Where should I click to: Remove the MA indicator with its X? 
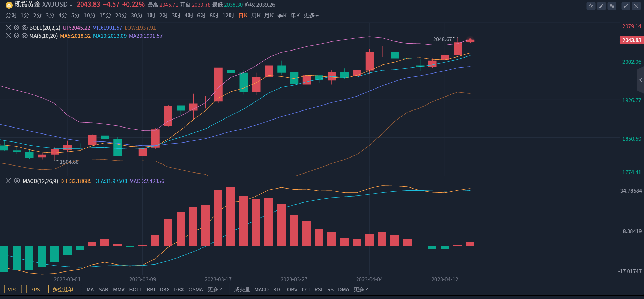tap(9, 36)
